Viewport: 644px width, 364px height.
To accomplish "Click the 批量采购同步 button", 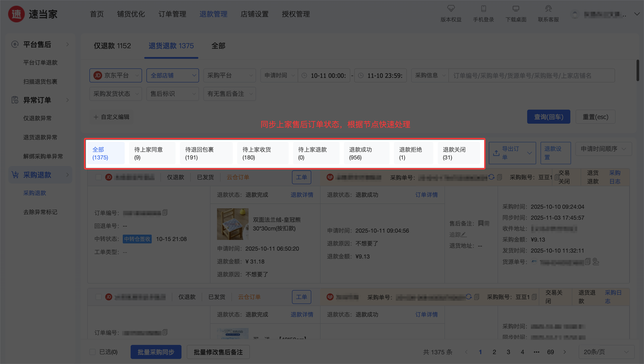I will coord(156,352).
